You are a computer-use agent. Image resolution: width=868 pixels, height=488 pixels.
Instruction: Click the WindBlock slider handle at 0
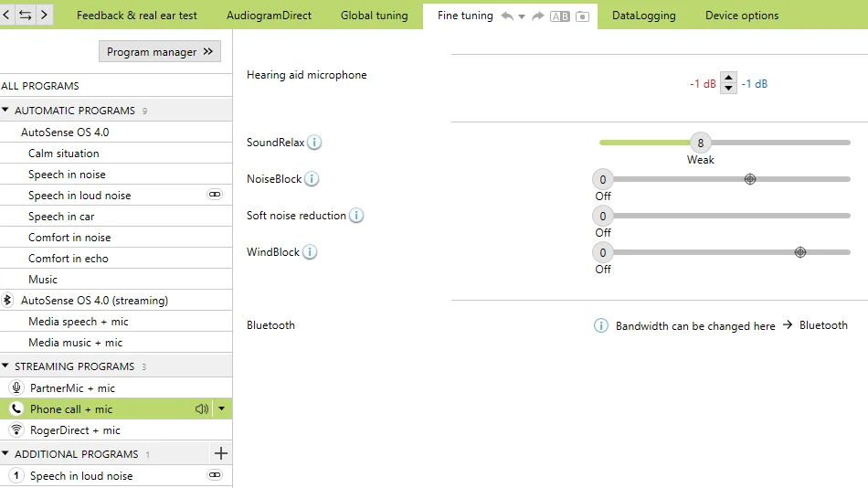tap(603, 252)
